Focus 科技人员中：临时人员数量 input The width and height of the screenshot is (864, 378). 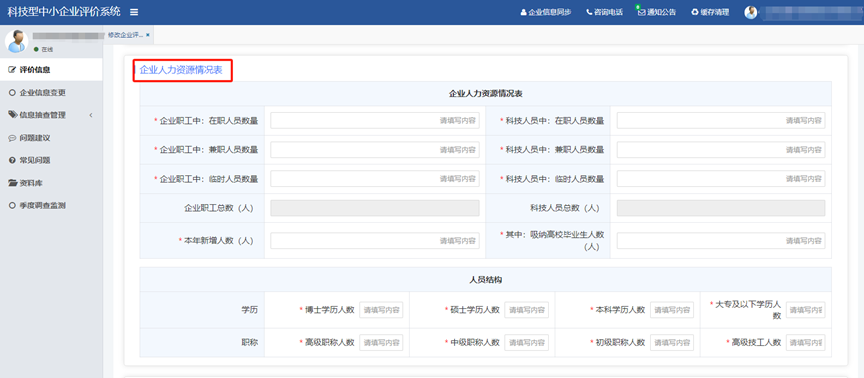[x=721, y=179]
